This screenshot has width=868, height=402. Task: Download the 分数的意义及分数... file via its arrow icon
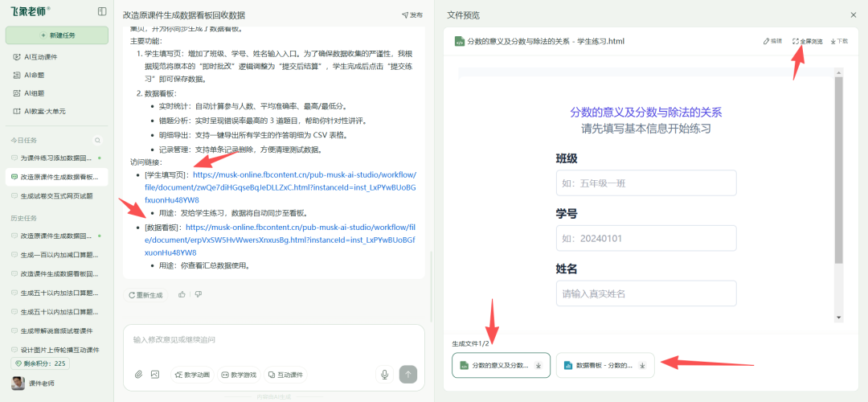point(538,366)
